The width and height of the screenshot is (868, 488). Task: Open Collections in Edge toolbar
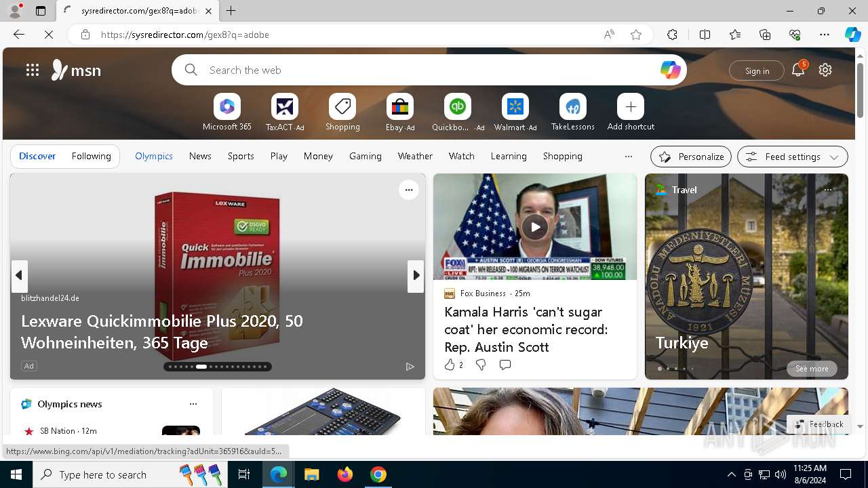click(x=765, y=35)
